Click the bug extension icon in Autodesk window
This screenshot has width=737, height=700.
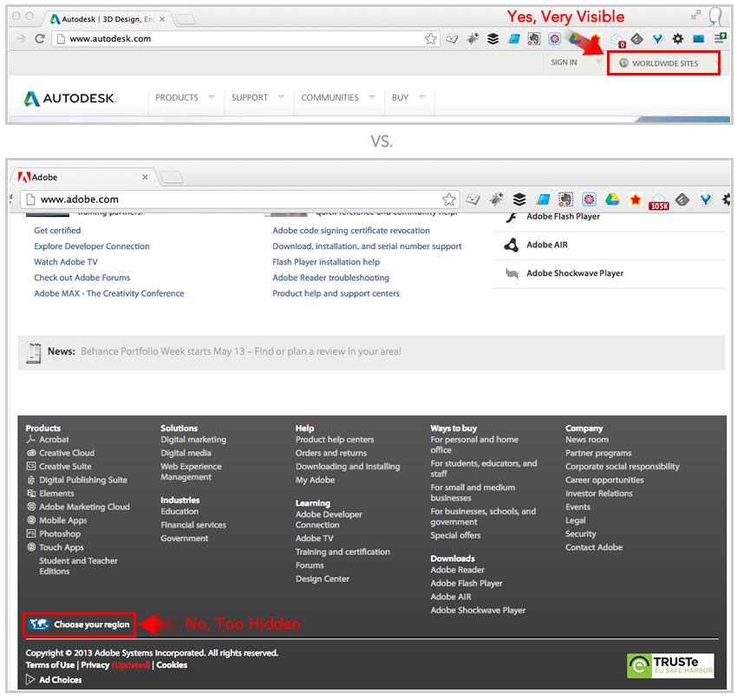[473, 38]
